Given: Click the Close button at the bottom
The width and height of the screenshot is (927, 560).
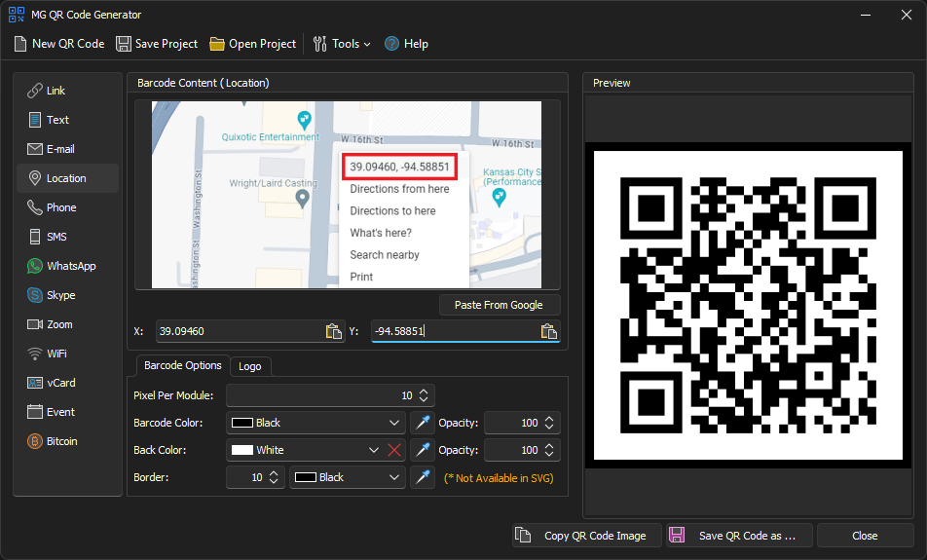Looking at the screenshot, I should pos(865,536).
